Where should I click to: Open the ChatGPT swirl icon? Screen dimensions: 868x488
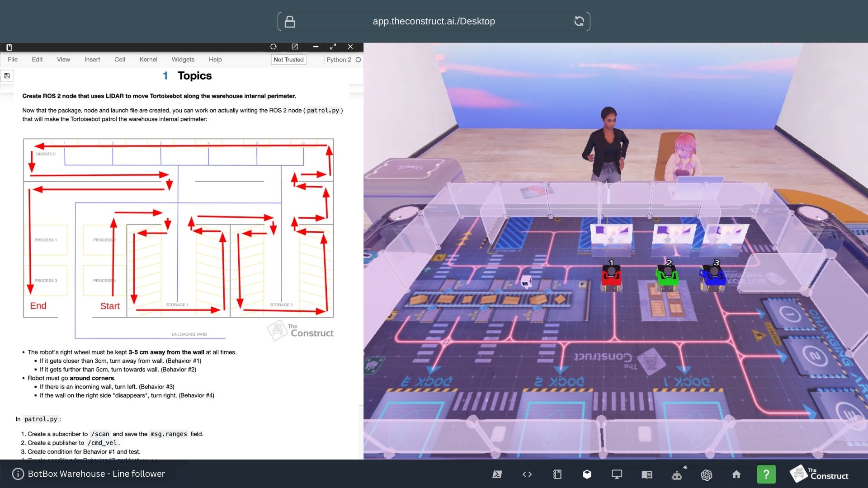pos(707,474)
